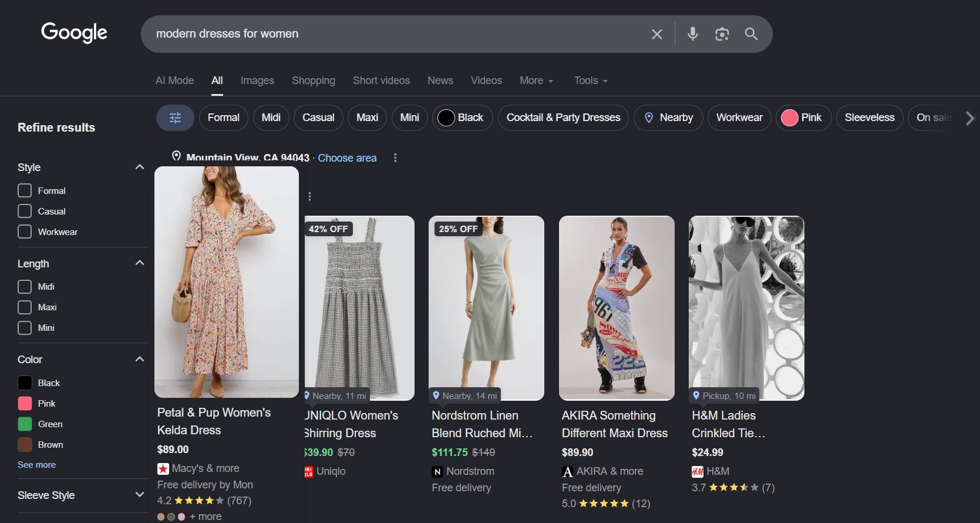Click Pickup, 10 mi label on H&M dress
Viewport: 980px width, 523px height.
point(724,395)
